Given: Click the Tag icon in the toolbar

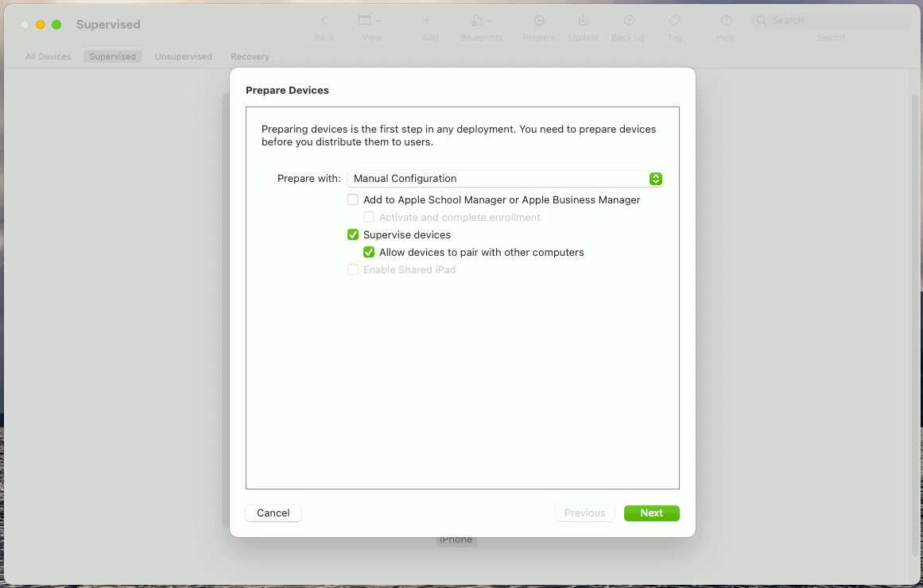Looking at the screenshot, I should coord(674,20).
